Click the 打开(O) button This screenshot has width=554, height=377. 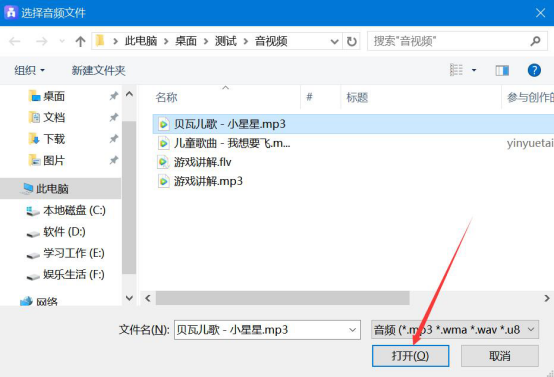[x=410, y=356]
